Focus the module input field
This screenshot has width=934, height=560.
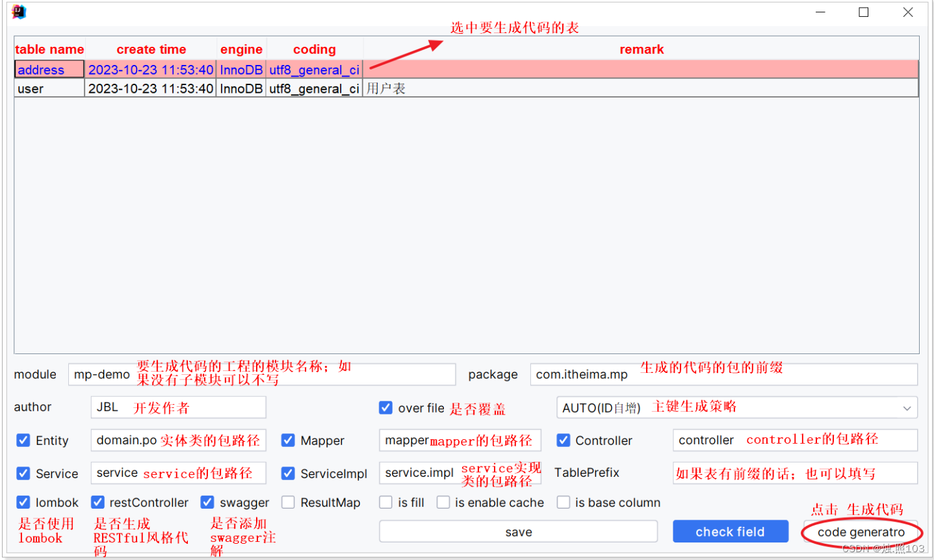tap(262, 374)
